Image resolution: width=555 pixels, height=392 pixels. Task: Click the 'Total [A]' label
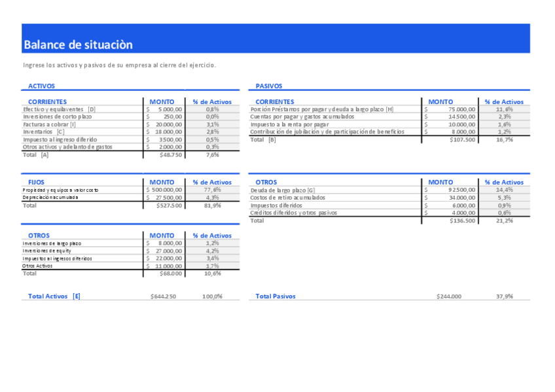coord(36,155)
